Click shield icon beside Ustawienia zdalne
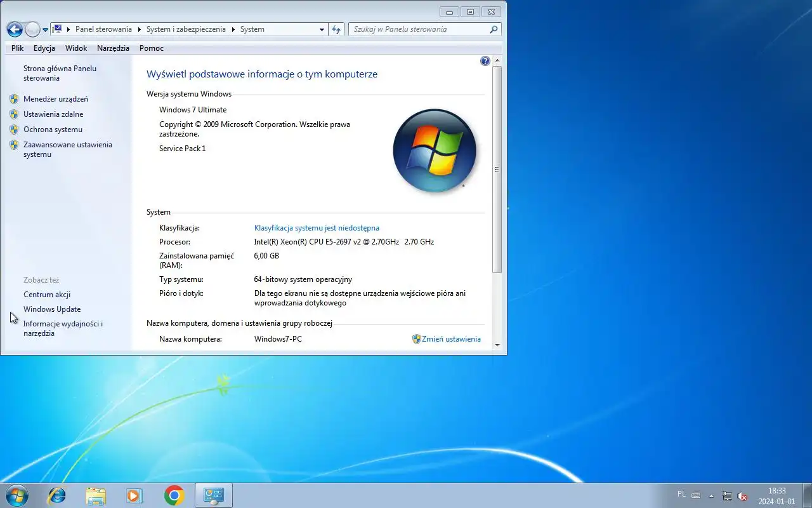This screenshot has width=812, height=508. coord(14,114)
